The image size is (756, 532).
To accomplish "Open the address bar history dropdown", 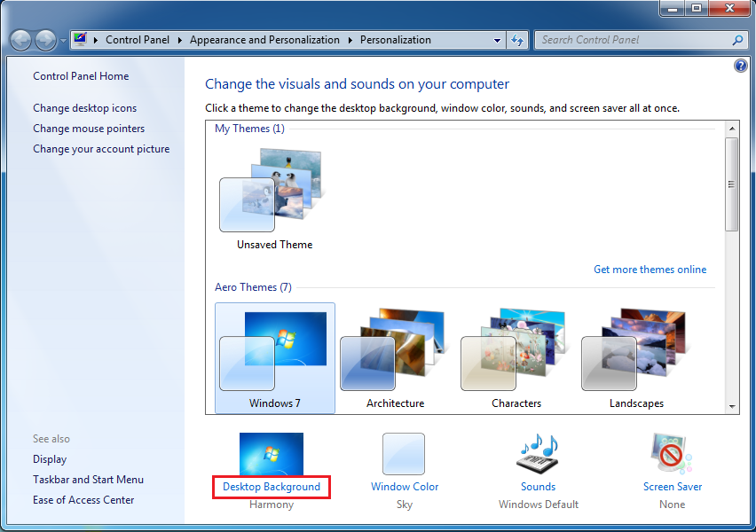I will [497, 40].
